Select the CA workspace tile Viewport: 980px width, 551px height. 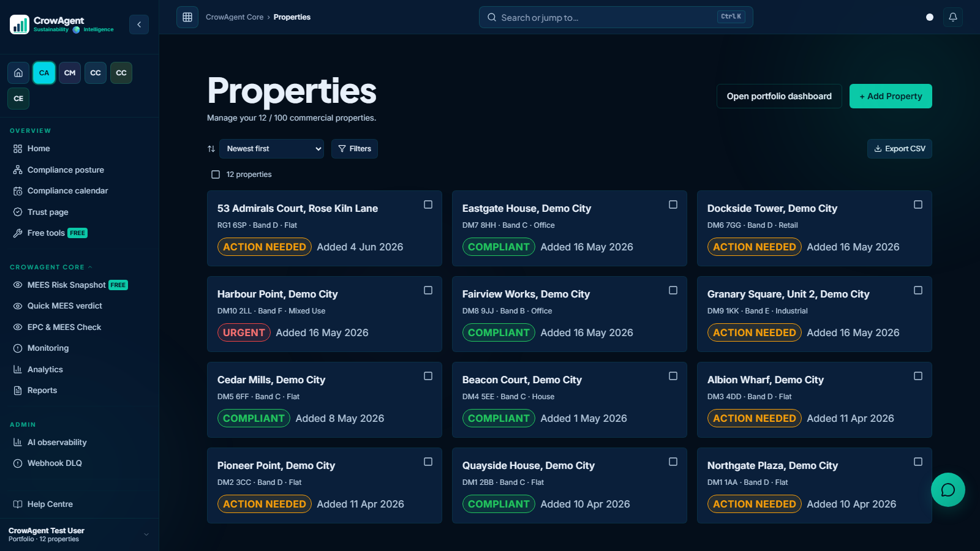click(44, 73)
